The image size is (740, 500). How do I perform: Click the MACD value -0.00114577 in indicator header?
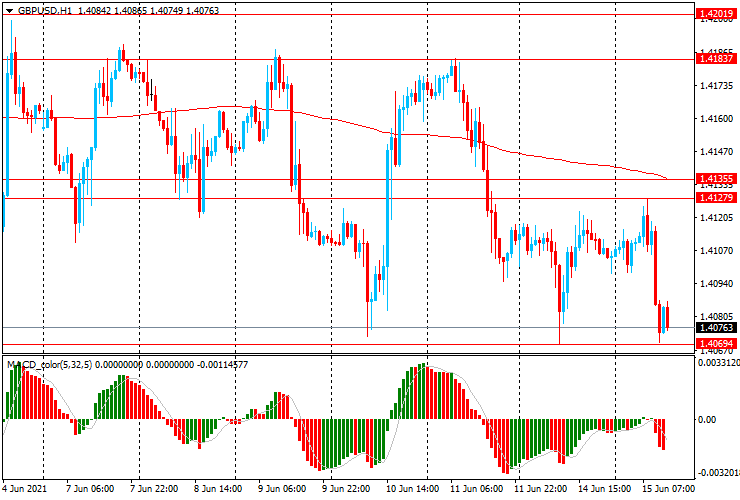pyautogui.click(x=223, y=364)
